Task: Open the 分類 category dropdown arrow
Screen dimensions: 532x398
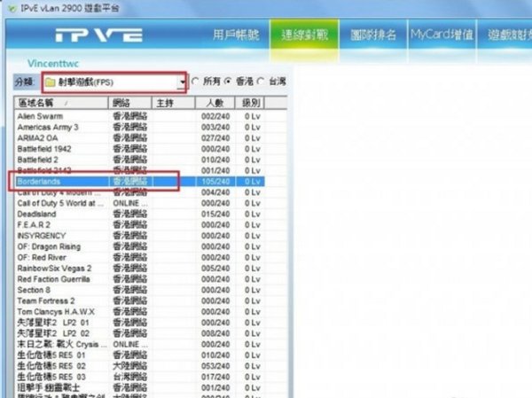Action: point(183,82)
